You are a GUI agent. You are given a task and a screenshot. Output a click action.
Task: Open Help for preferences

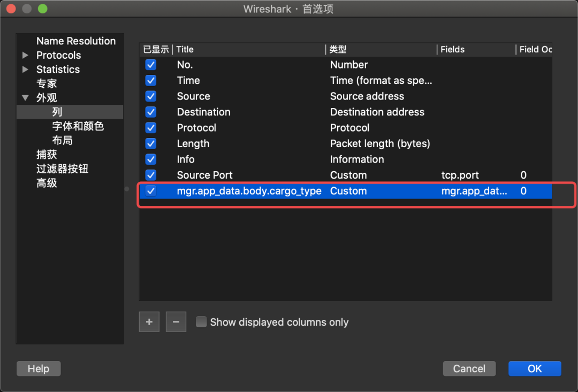(x=39, y=368)
